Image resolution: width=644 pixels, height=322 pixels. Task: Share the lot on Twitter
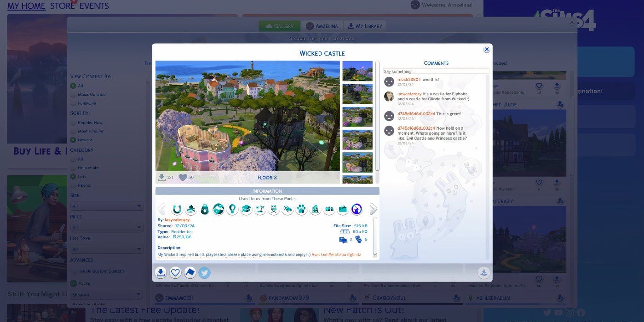point(205,273)
